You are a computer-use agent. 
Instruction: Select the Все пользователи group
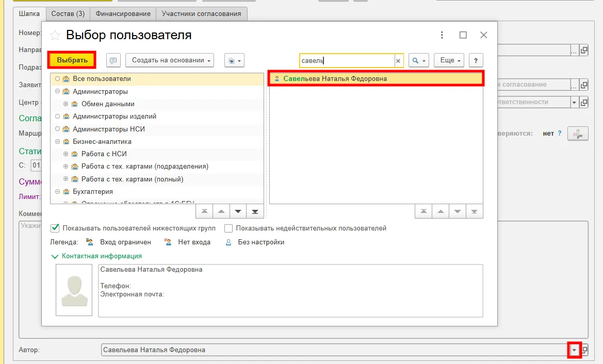click(157, 79)
